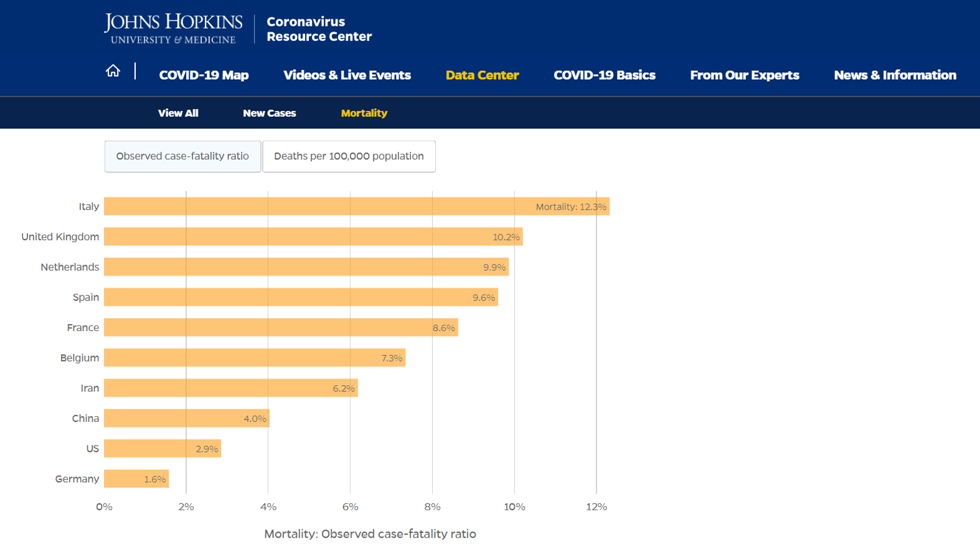Image resolution: width=980 pixels, height=560 pixels.
Task: Click the 0% axis tick label
Action: (x=104, y=506)
